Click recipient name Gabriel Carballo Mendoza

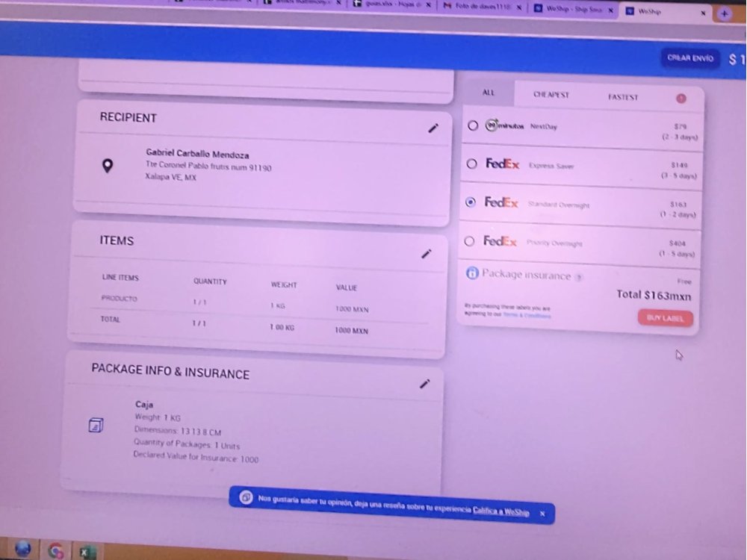[197, 154]
